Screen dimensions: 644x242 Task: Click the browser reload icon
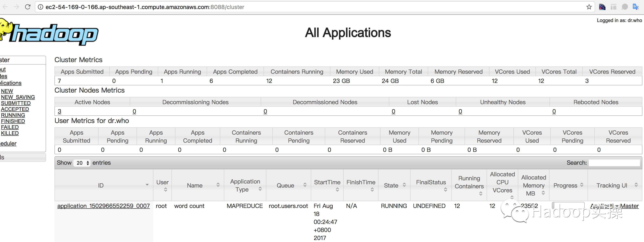(x=28, y=7)
